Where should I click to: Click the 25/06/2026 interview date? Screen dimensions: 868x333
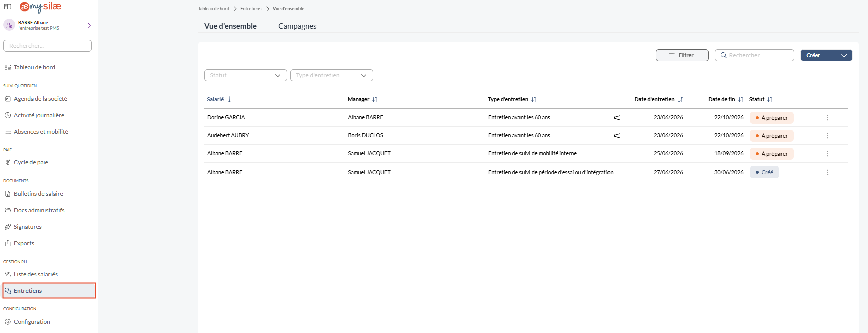668,153
